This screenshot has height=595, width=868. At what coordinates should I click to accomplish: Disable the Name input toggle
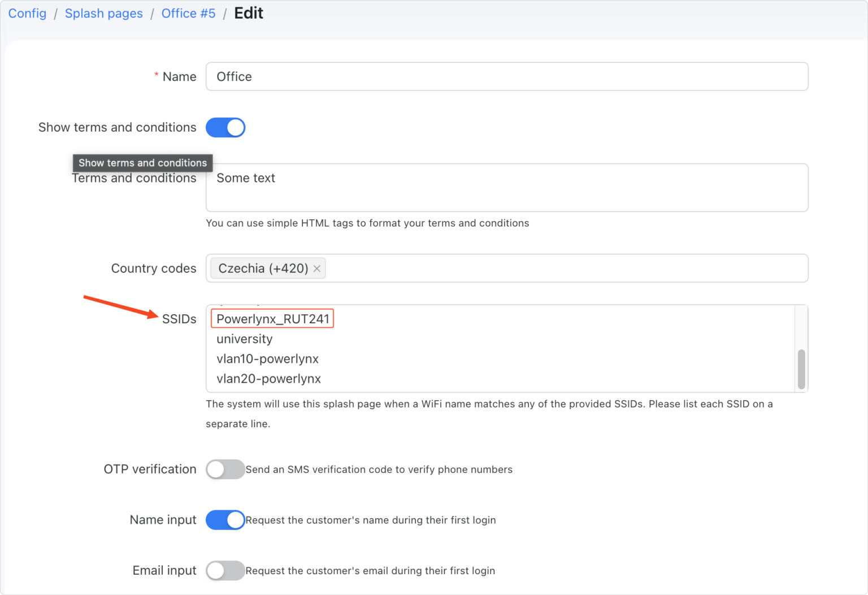225,520
